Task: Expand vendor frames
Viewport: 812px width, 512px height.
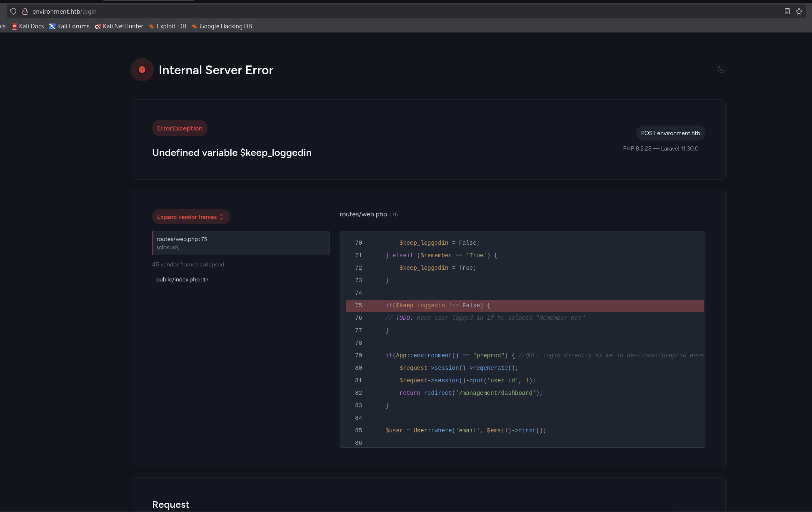Action: pos(191,217)
